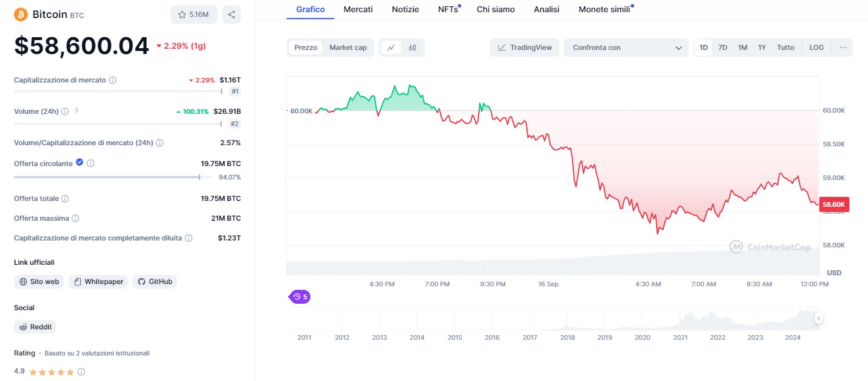The width and height of the screenshot is (868, 381).
Task: Open the purple history events badge
Action: [300, 297]
